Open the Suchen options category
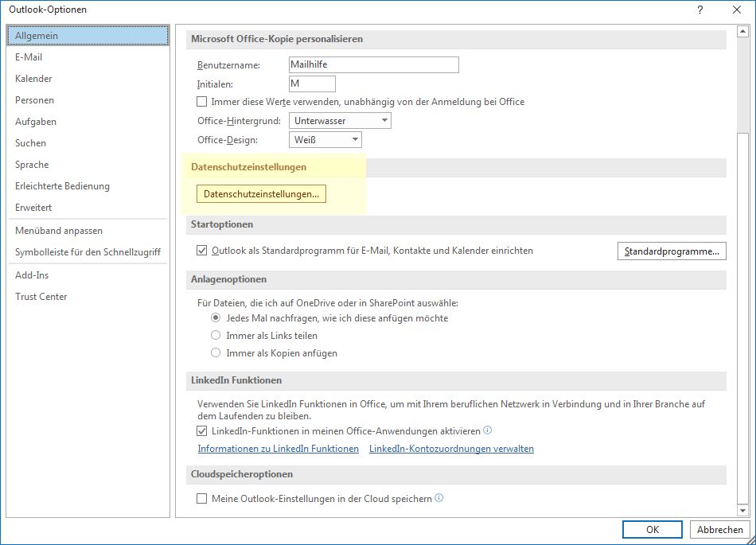 88,143
